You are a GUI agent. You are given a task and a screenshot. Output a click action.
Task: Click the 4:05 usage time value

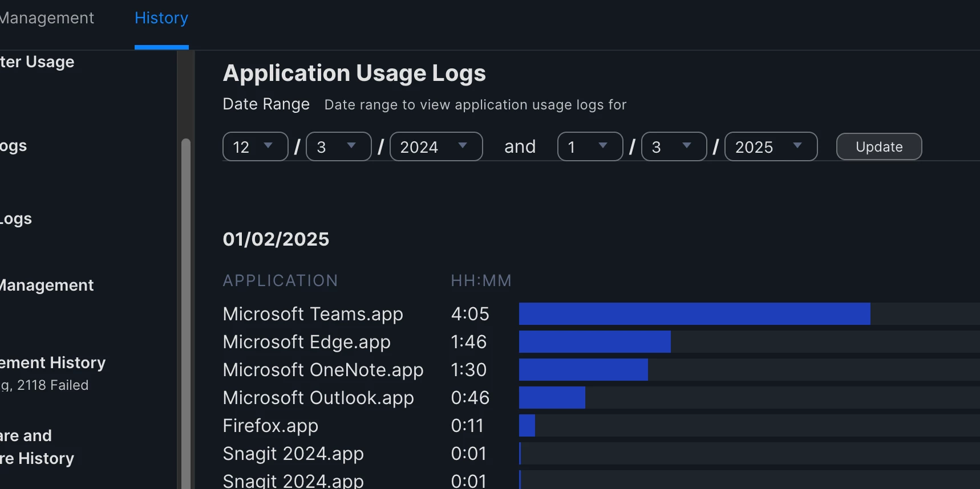point(470,314)
